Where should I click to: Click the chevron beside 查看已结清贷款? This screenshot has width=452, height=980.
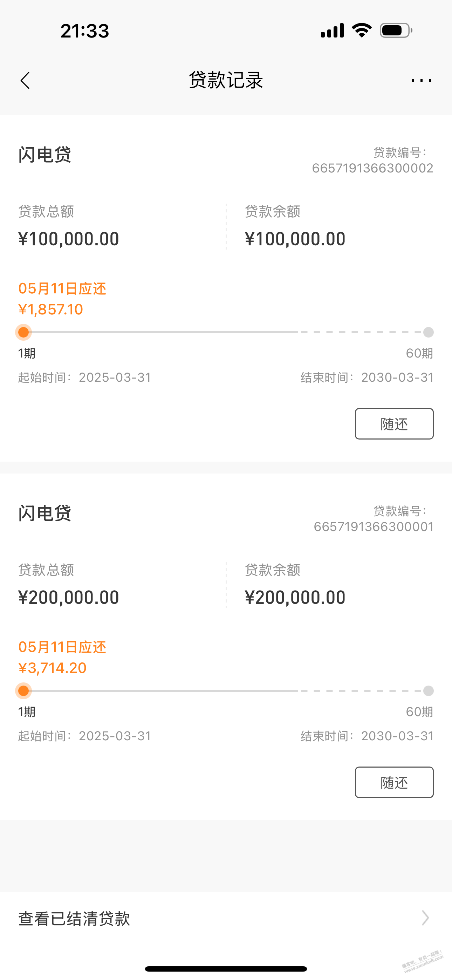(425, 918)
